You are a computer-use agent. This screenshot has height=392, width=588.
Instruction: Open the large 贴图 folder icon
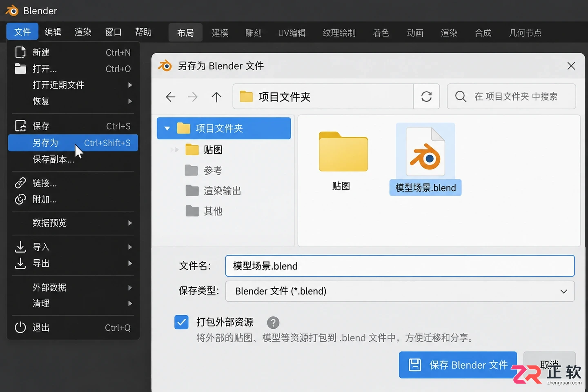343,151
